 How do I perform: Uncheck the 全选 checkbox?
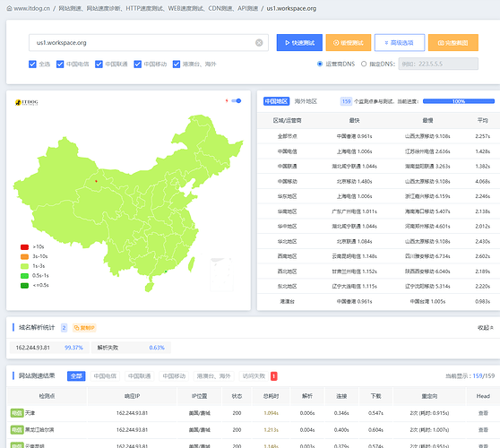[x=32, y=65]
